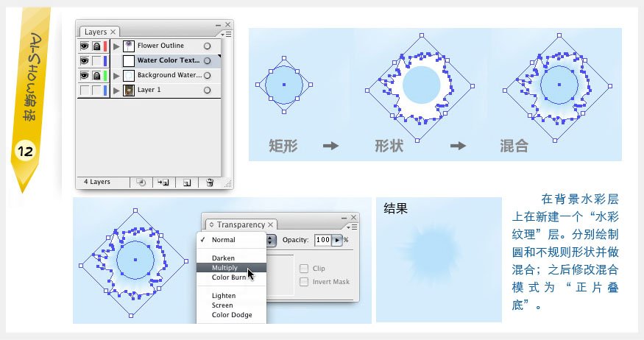
Task: Click the green color bar of Background Water
Action: pyautogui.click(x=105, y=76)
